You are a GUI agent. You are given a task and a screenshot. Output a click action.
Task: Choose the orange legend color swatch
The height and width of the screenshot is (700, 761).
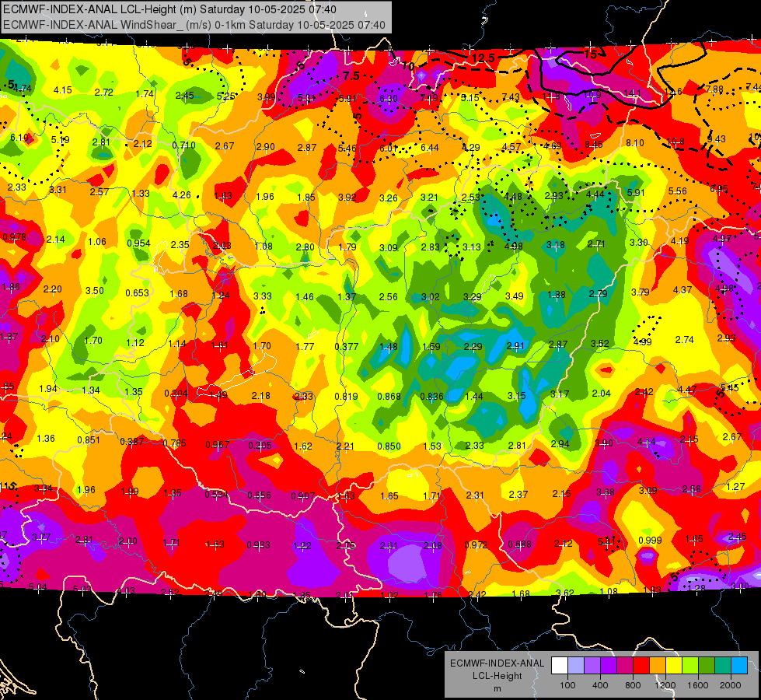(658, 666)
